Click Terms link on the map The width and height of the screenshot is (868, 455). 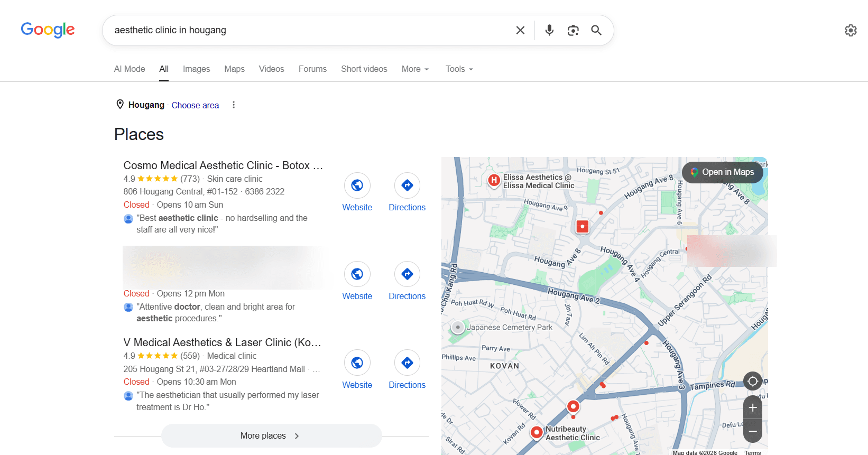pos(753,452)
